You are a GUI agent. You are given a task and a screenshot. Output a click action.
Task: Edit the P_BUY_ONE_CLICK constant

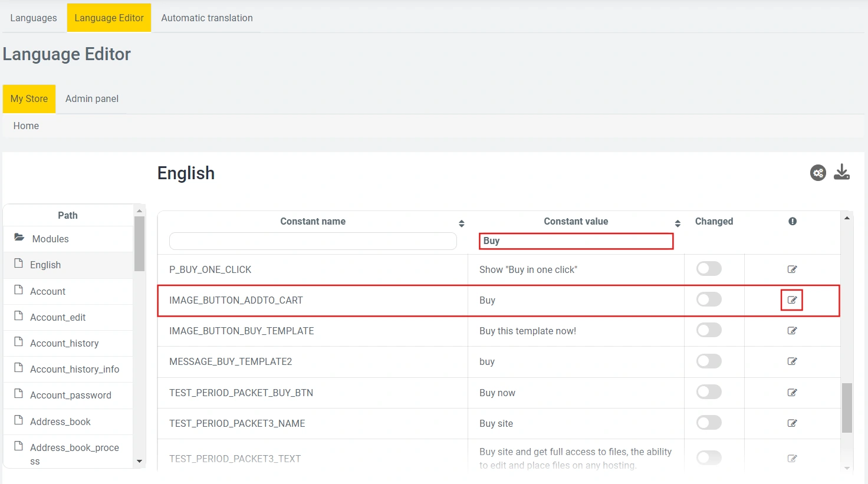click(792, 269)
